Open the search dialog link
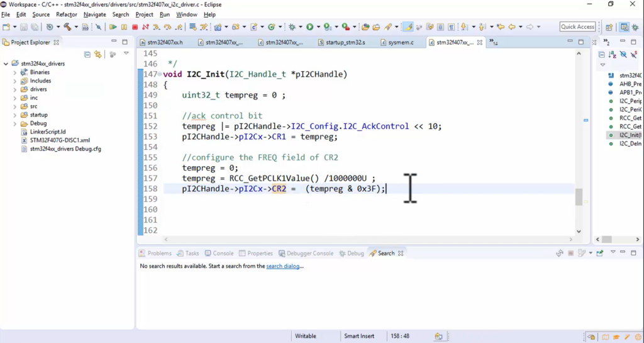 pyautogui.click(x=282, y=266)
